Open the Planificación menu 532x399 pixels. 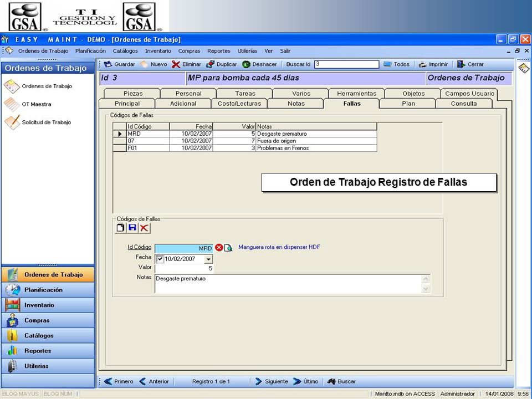click(90, 51)
